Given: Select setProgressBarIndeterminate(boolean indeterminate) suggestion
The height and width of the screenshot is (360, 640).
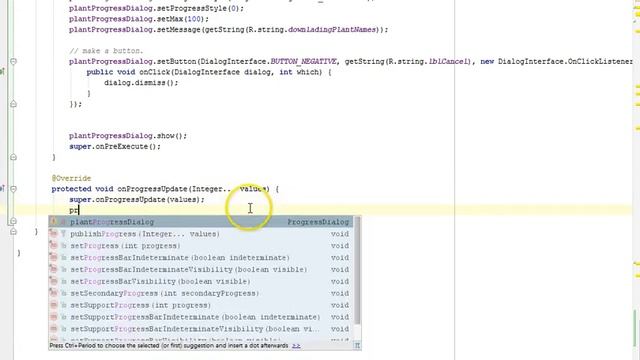Looking at the screenshot, I should coord(201,258).
